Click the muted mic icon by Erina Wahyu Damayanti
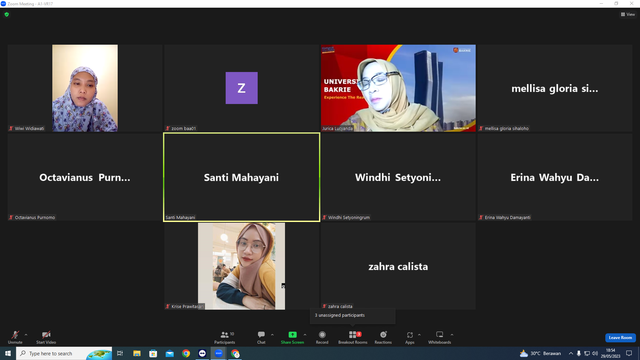640x360 pixels. click(481, 218)
